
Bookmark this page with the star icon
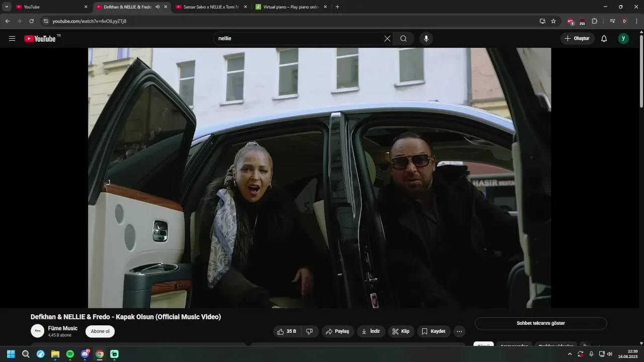pyautogui.click(x=553, y=21)
